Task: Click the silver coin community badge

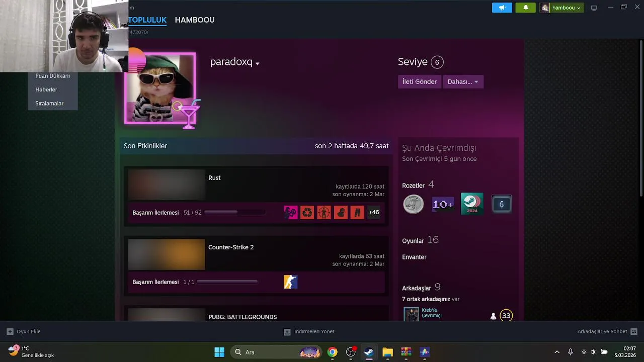Action: pos(413,204)
